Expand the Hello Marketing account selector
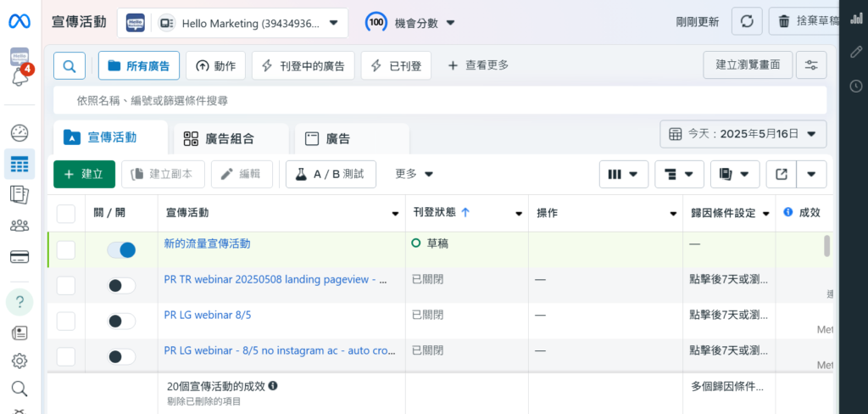Screen dimensions: 868x414 click(x=232, y=23)
